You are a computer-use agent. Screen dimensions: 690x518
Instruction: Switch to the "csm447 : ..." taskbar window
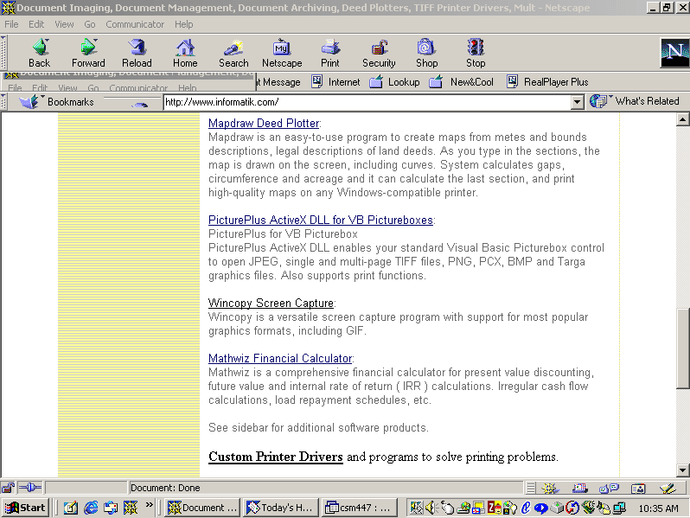point(358,508)
